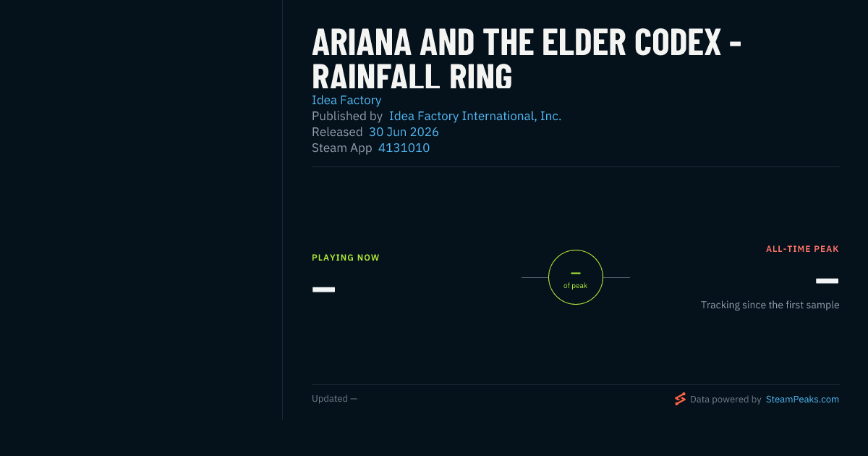Image resolution: width=868 pixels, height=456 pixels.
Task: Click the empty left thumbnail panel
Action: click(141, 210)
